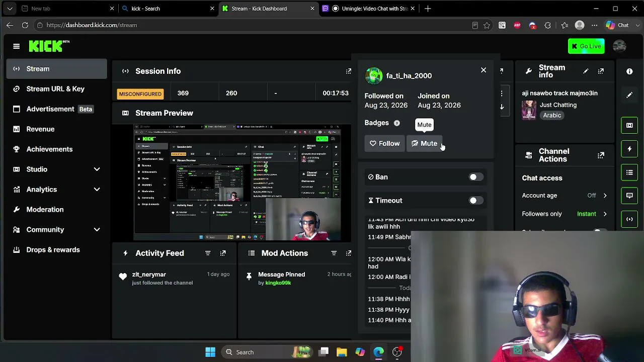
Task: Go to Stream in sidebar
Action: coord(57,69)
